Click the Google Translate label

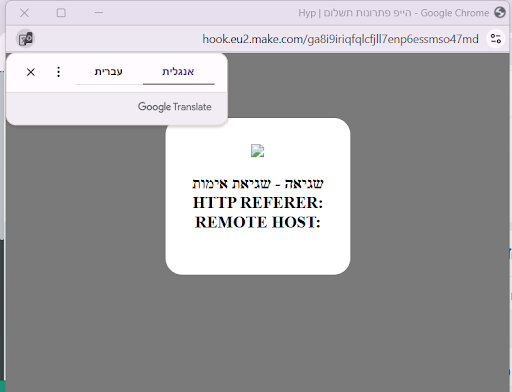[x=175, y=107]
